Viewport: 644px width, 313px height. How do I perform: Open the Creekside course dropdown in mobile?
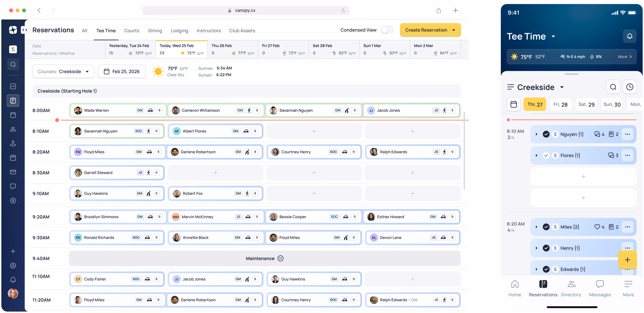click(562, 87)
